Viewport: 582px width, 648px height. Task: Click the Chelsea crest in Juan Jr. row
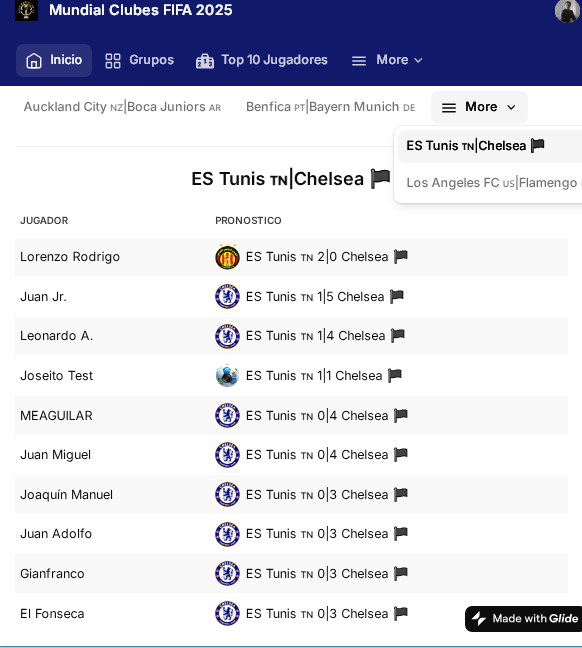click(227, 296)
